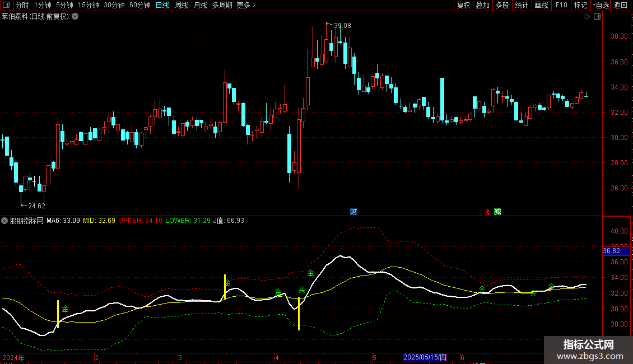Viewport: 633px width, 364px height.
Task: Expand the 更多 periods menu
Action: click(x=246, y=5)
